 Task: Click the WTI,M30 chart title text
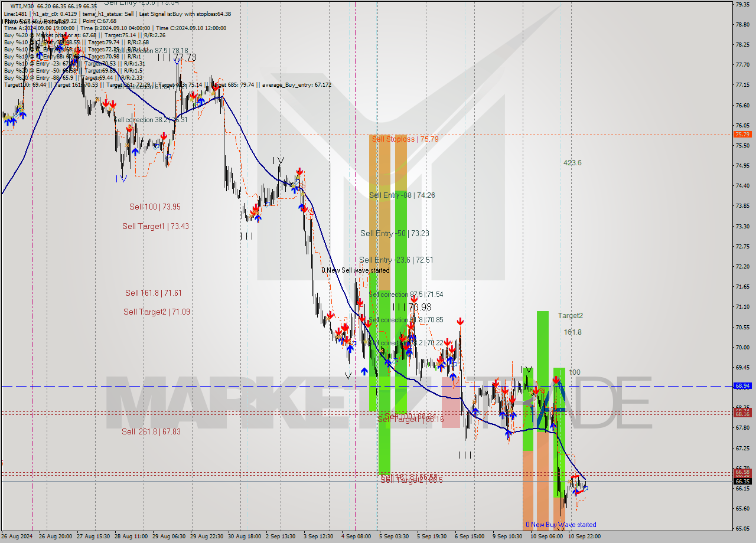tap(22, 6)
